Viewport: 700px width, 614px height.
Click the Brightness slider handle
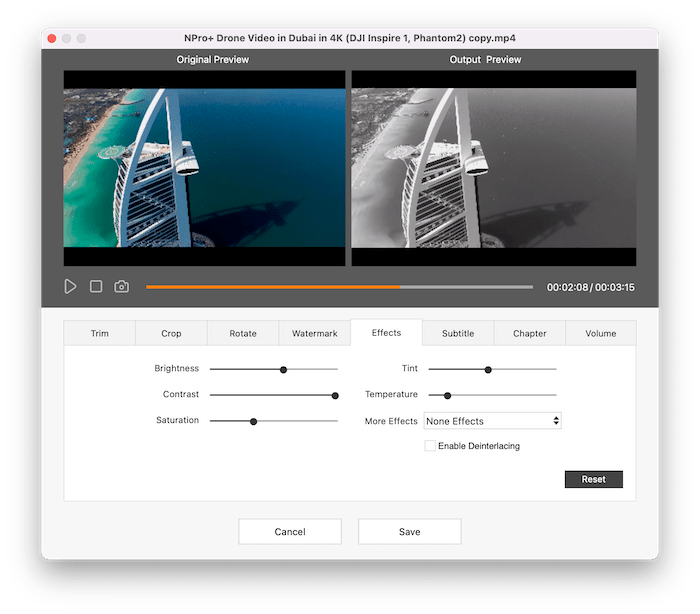click(x=284, y=369)
